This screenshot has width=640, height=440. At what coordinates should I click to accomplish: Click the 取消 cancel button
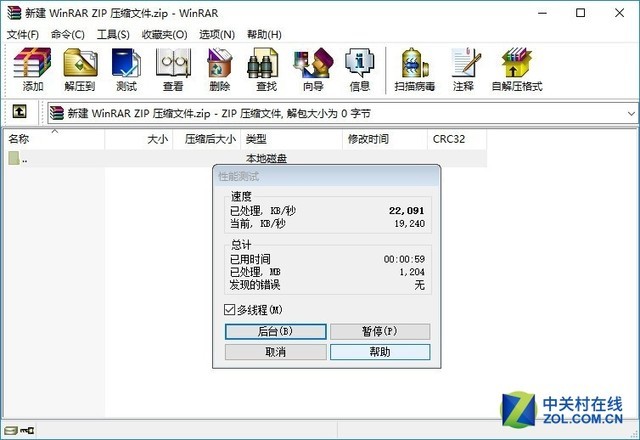pyautogui.click(x=276, y=352)
